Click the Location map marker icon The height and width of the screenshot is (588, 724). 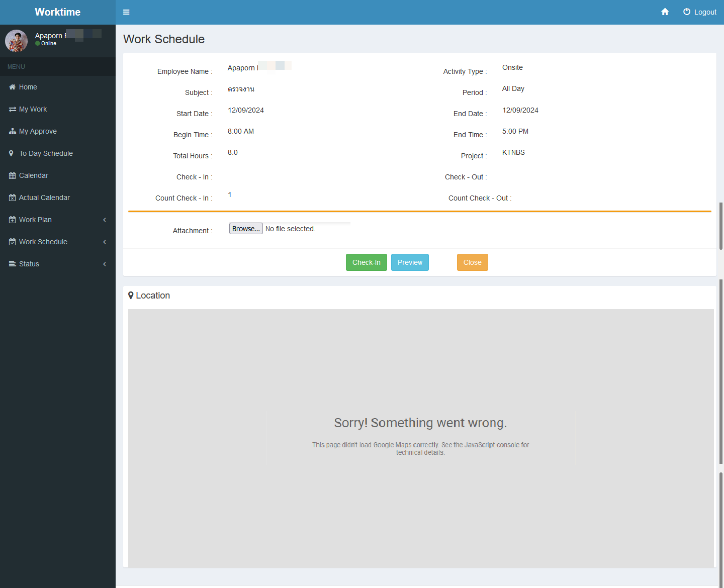[x=131, y=296]
